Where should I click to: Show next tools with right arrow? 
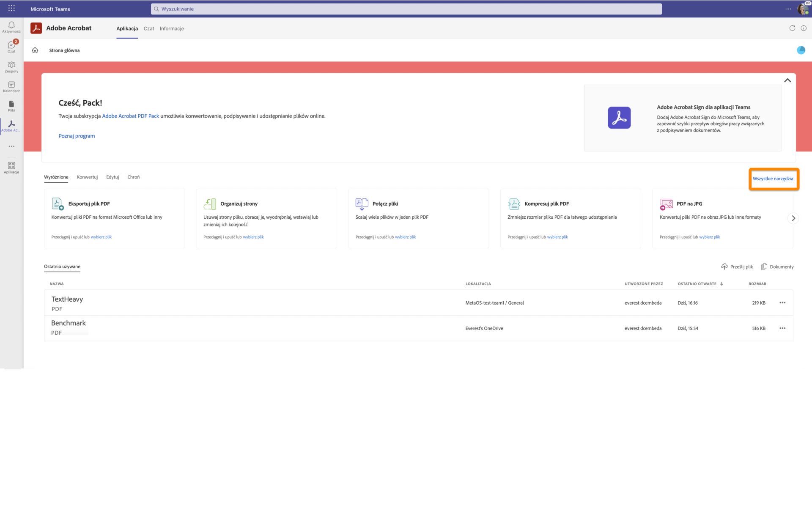(x=793, y=218)
